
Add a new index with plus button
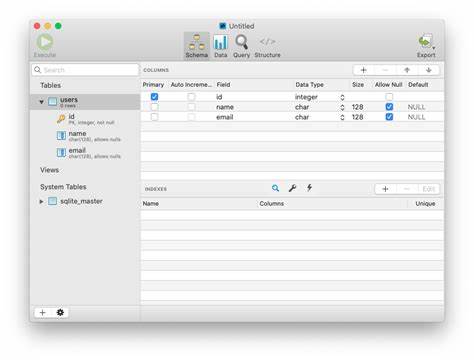(385, 189)
